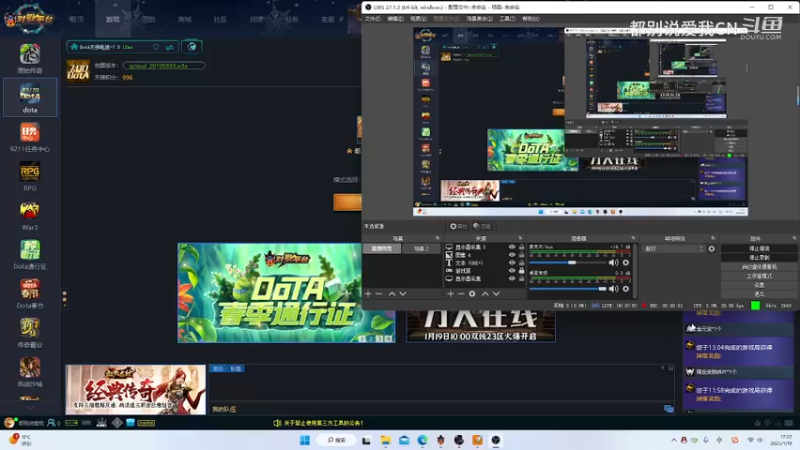Open the map version dropdown field
This screenshot has width=800, height=450.
pyautogui.click(x=164, y=66)
